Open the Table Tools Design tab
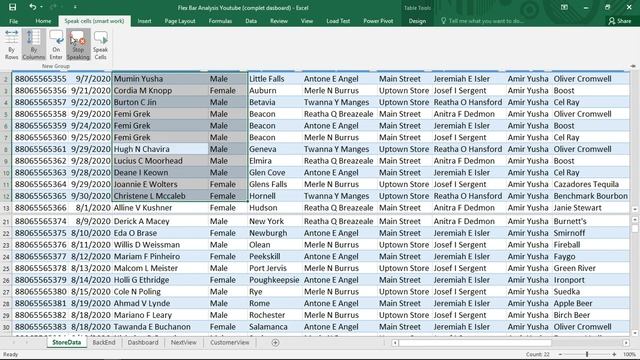Screen dimensions: 640x360 coord(417,21)
